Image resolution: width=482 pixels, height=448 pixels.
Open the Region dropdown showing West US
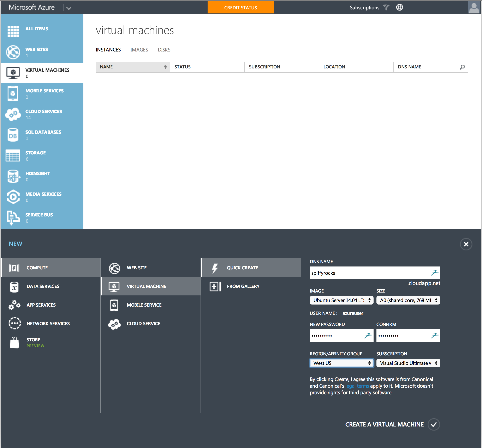pyautogui.click(x=341, y=363)
